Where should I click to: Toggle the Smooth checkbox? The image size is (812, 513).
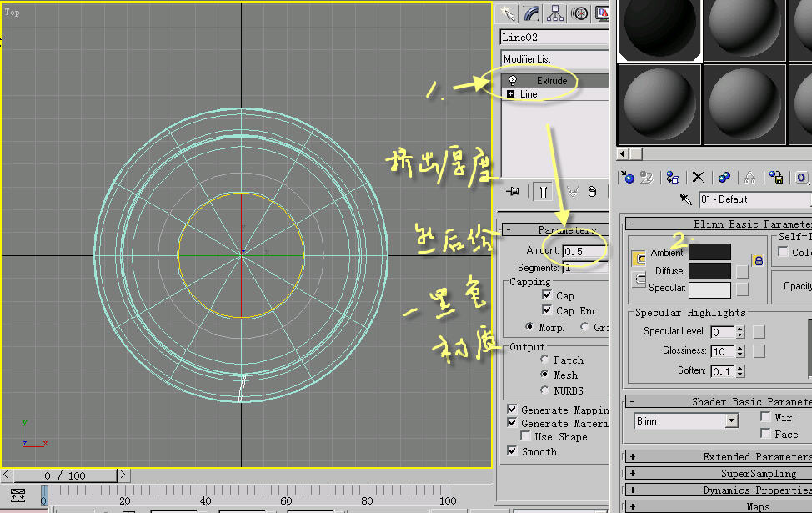coord(512,450)
